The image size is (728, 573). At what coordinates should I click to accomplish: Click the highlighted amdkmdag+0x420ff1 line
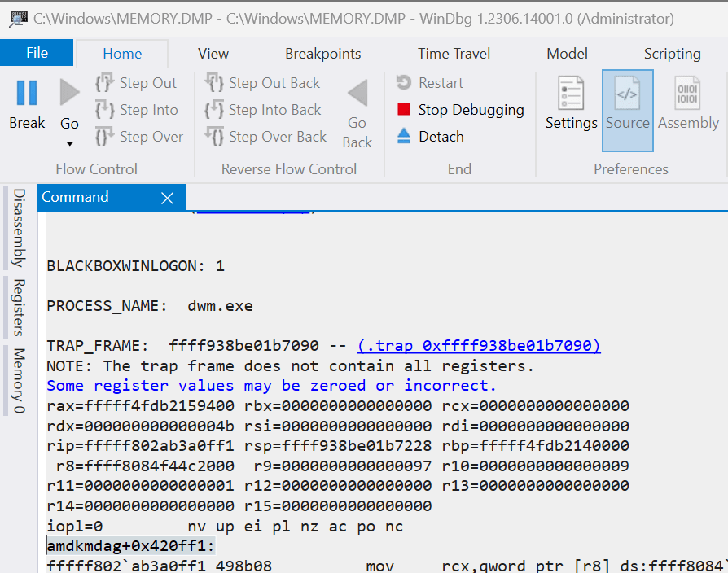(x=130, y=546)
